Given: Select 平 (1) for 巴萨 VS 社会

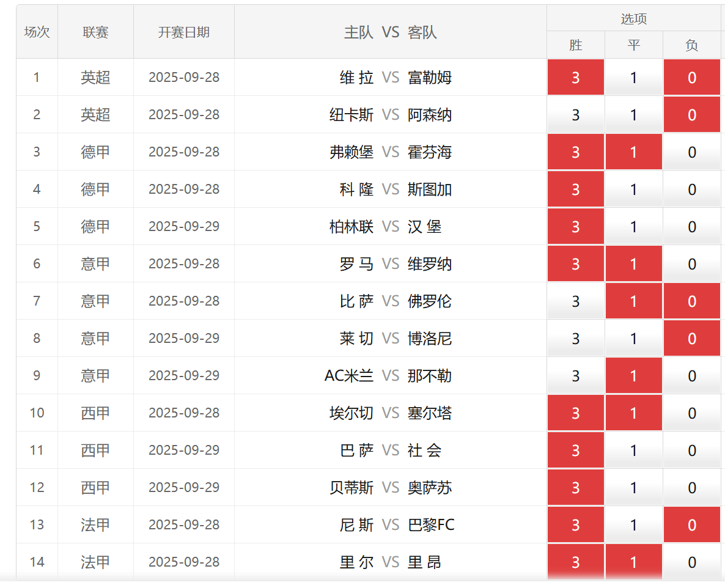Looking at the screenshot, I should (x=633, y=450).
